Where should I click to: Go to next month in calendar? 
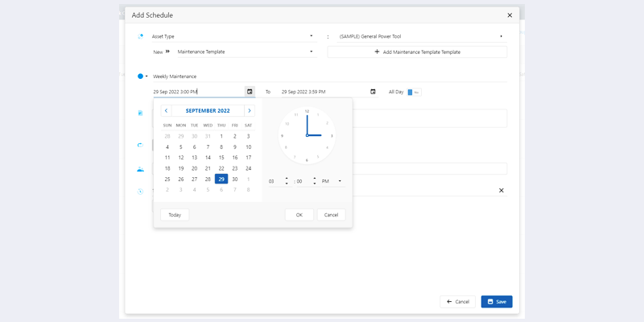point(250,110)
